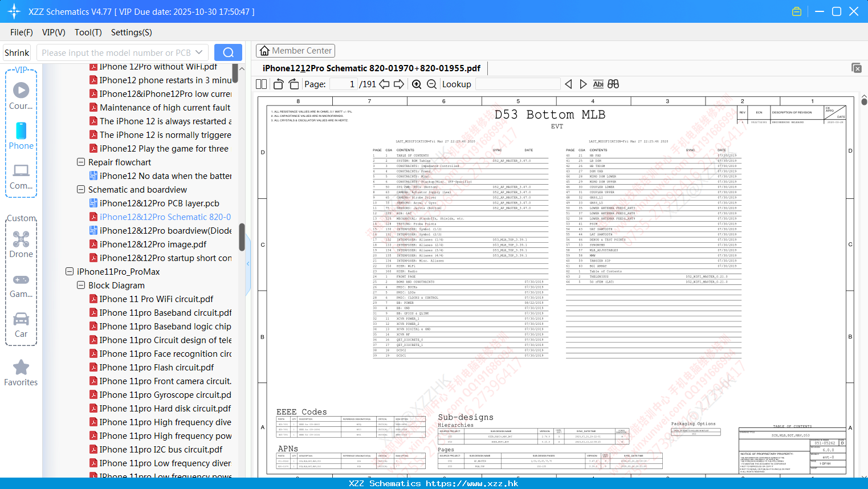Click the PDF viewer scrollbar thumb

[864, 101]
